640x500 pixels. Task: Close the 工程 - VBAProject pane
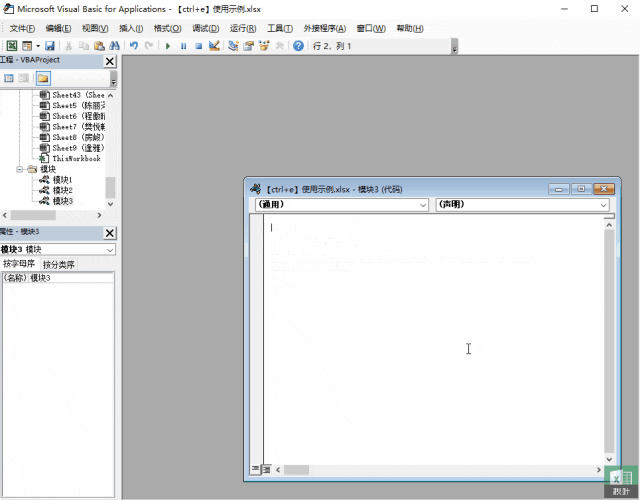click(110, 61)
